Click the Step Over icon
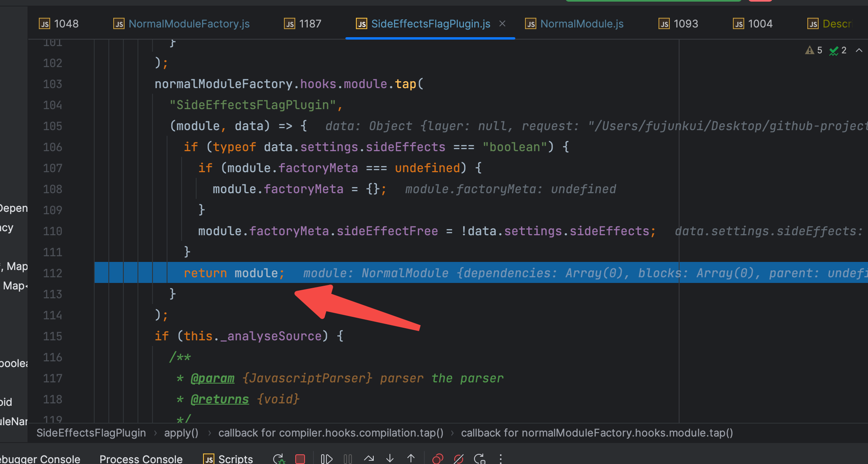 click(369, 459)
